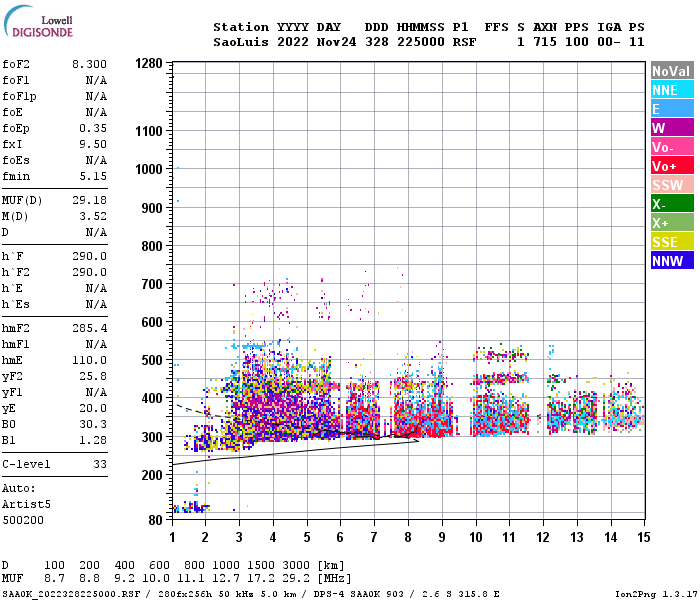This screenshot has width=700, height=600.
Task: Click the foEp value 0.35
Action: (93, 129)
